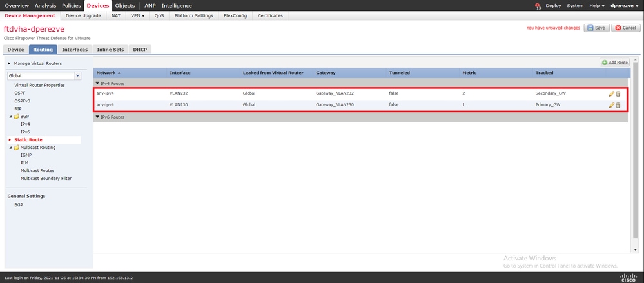
Task: Switch to the QoS tab
Action: click(159, 15)
